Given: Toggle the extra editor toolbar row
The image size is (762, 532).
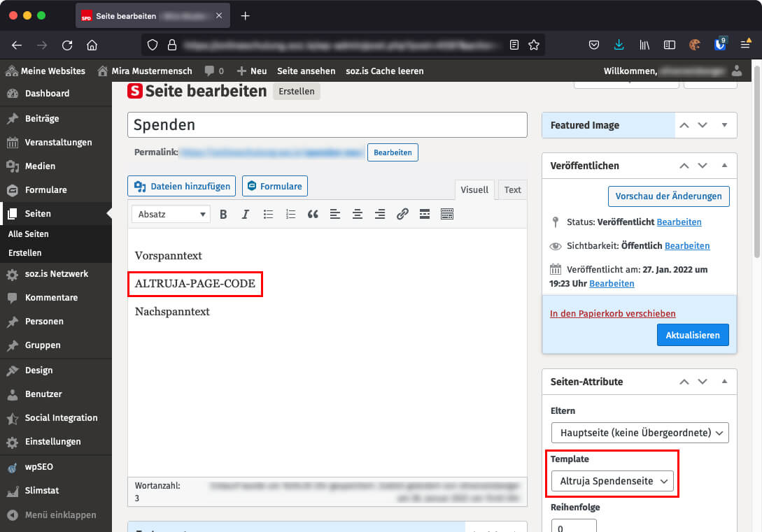Looking at the screenshot, I should (x=447, y=215).
